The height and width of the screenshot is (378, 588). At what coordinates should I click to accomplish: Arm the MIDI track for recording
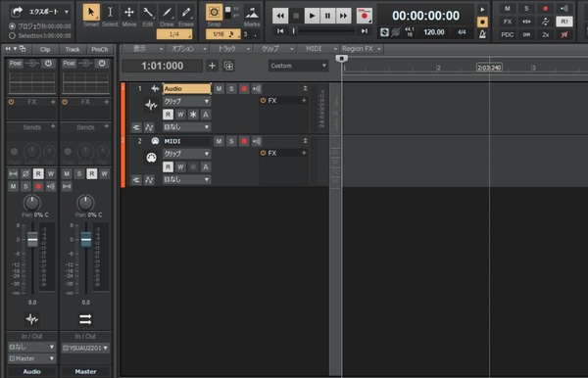coord(244,141)
